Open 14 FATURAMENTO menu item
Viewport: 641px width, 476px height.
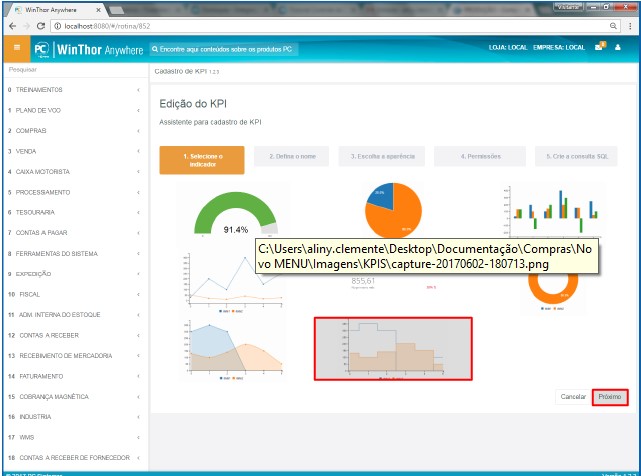point(75,376)
